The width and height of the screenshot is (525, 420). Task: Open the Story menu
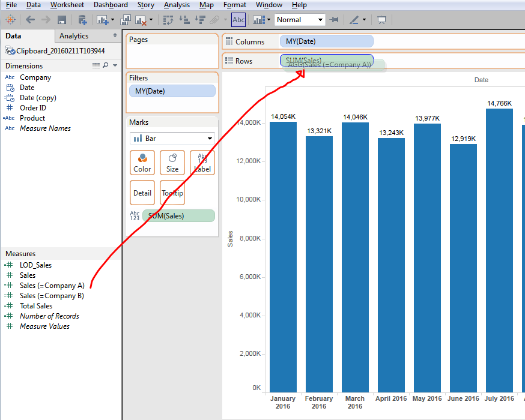145,5
